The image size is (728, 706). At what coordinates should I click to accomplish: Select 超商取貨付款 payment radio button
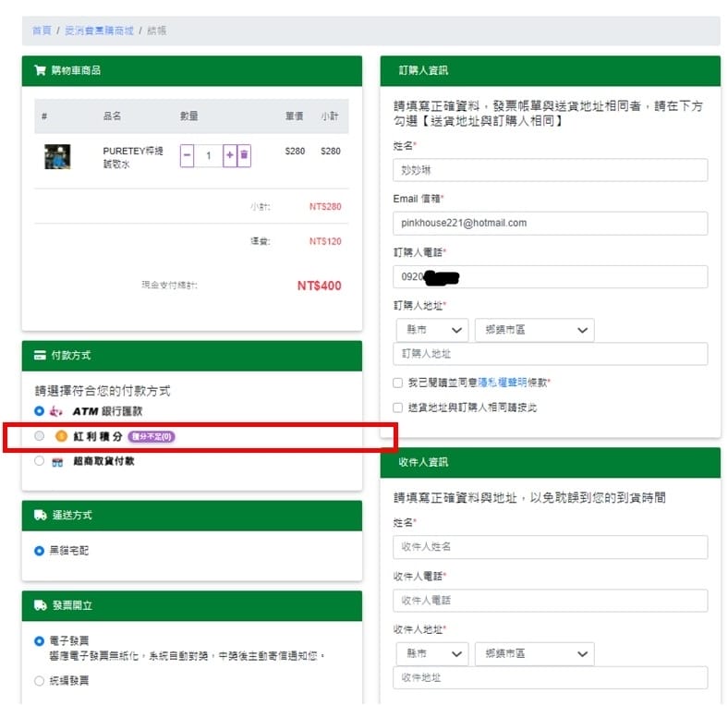point(39,460)
